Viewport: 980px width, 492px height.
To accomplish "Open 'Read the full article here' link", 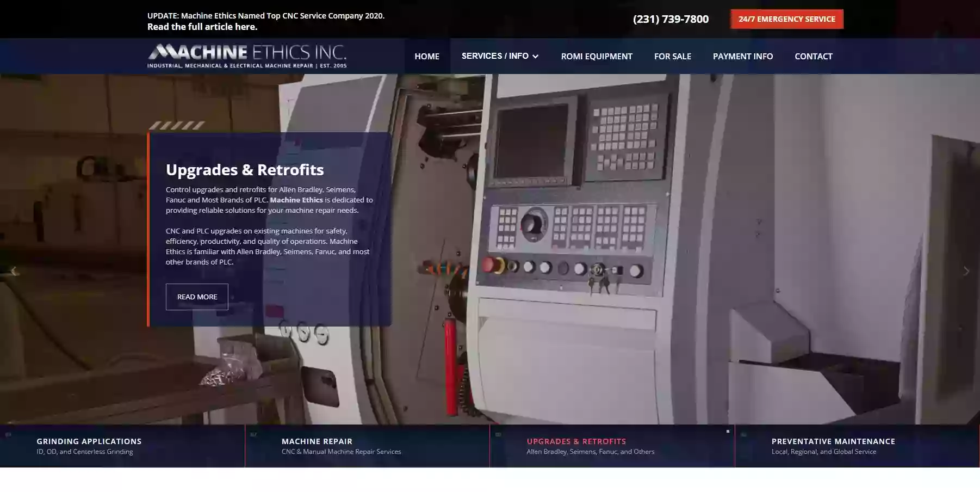I will (202, 27).
